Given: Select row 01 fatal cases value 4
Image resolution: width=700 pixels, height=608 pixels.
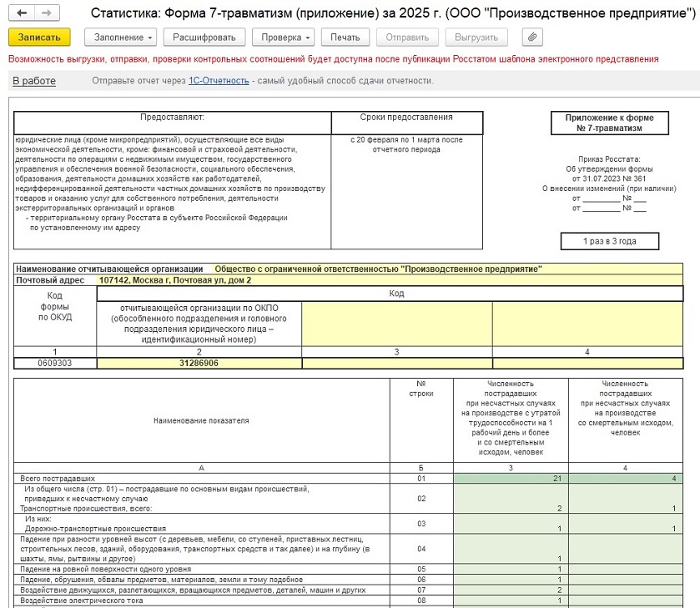Looking at the screenshot, I should coord(626,478).
